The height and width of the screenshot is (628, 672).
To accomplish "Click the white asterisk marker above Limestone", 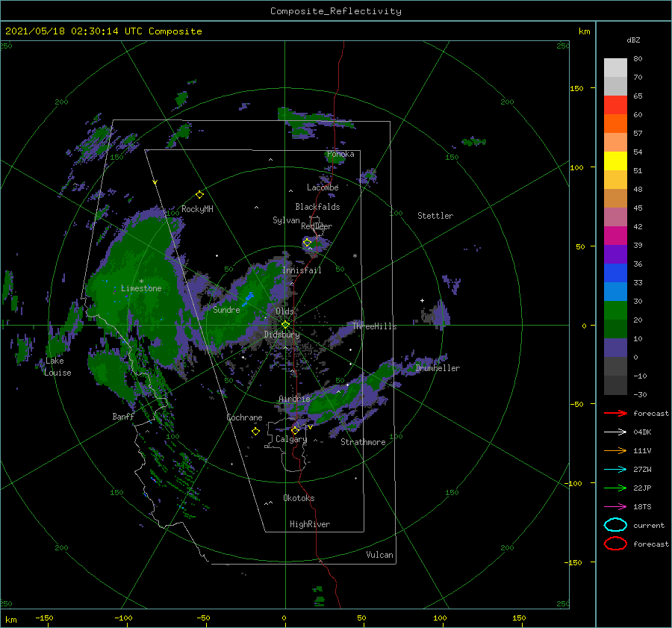I will pos(141,282).
